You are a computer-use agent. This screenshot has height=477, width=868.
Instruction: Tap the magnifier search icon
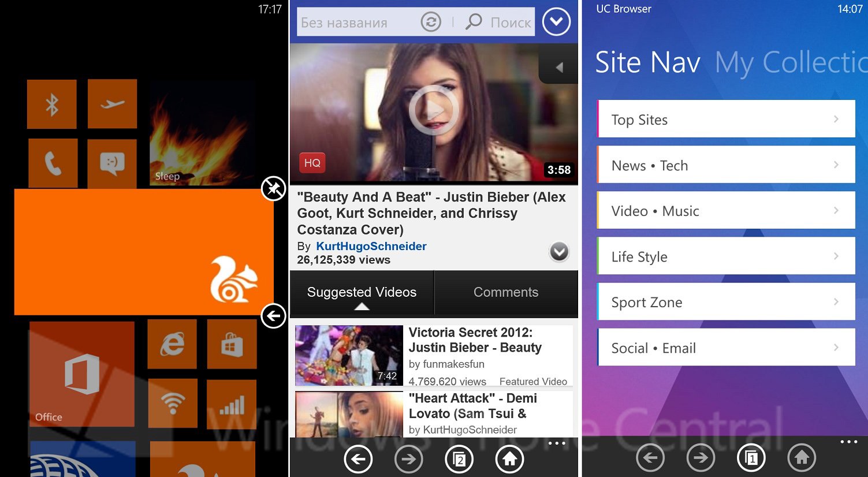(474, 22)
